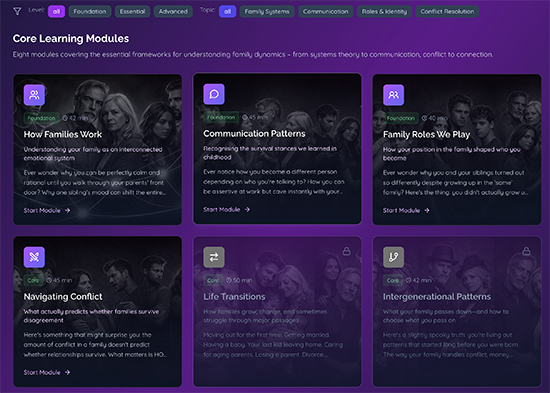Click the locked Life Transitions title
This screenshot has width=550, height=393.
click(234, 297)
